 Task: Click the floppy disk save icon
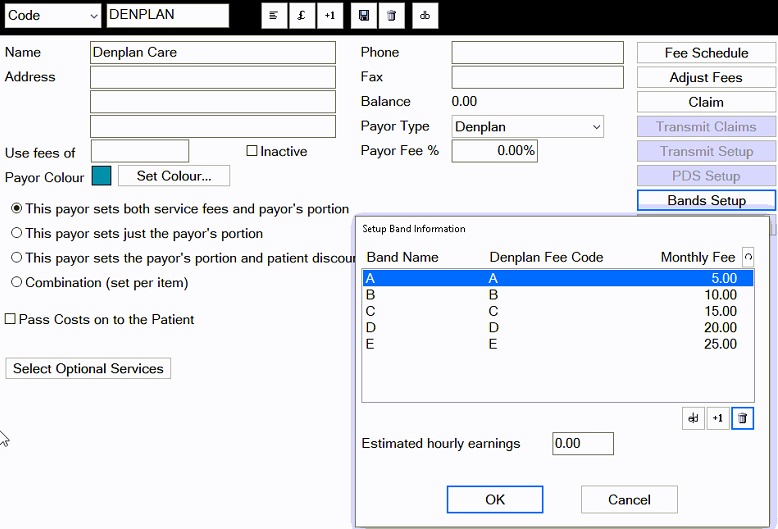pos(362,16)
